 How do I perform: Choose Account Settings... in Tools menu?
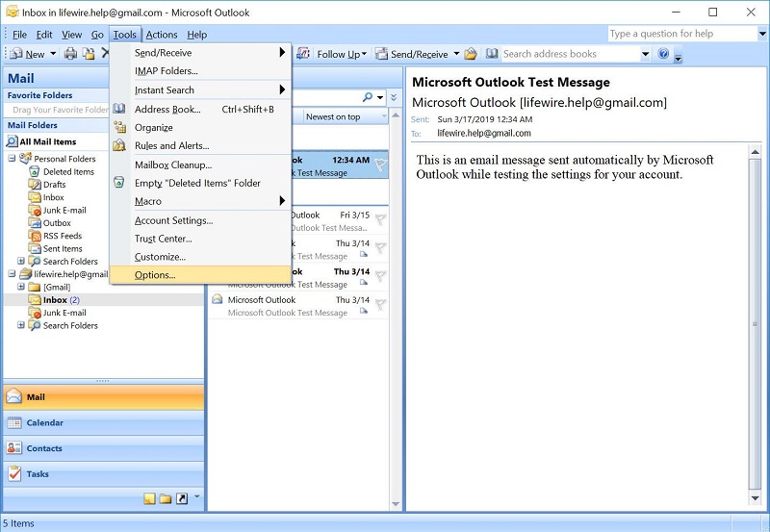click(201, 220)
